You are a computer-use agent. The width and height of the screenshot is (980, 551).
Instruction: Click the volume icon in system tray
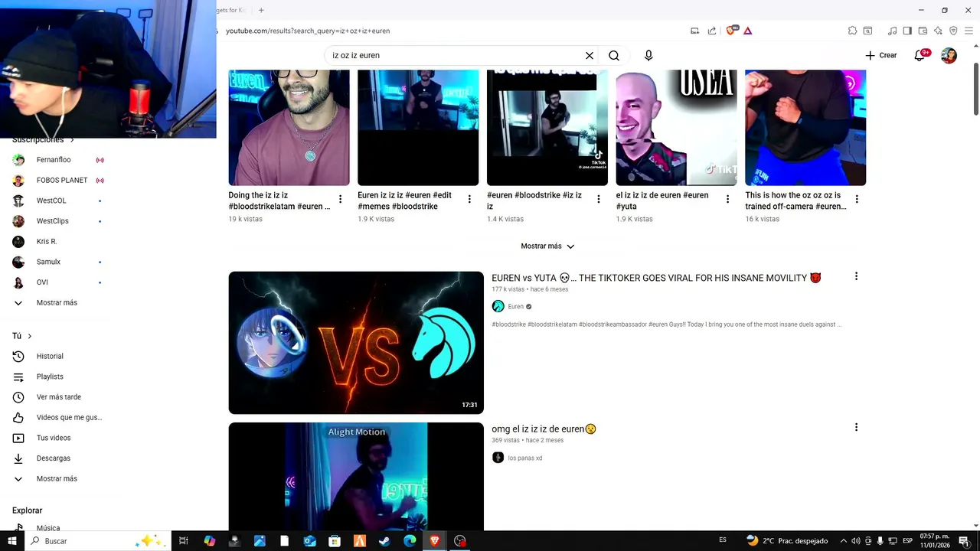click(x=856, y=541)
